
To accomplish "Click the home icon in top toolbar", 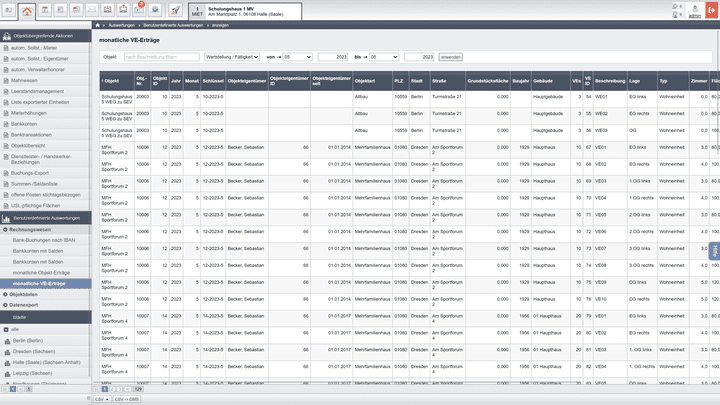I will point(26,11).
